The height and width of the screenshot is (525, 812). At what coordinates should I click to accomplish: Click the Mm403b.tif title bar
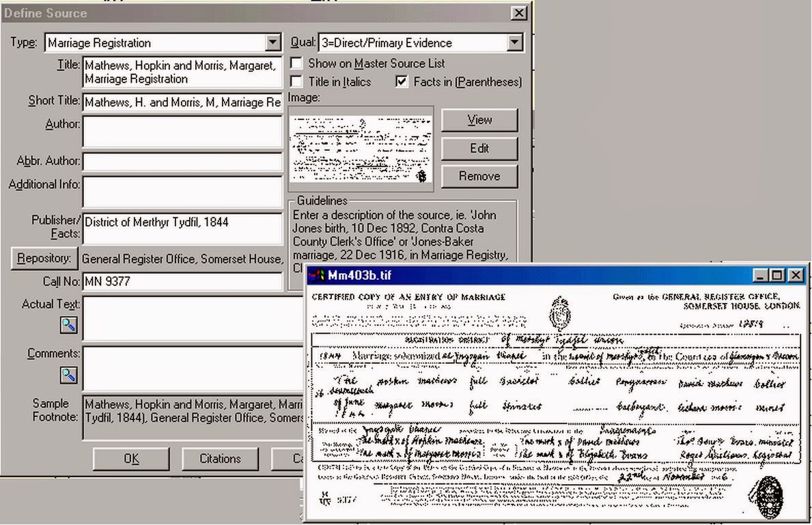(557, 275)
